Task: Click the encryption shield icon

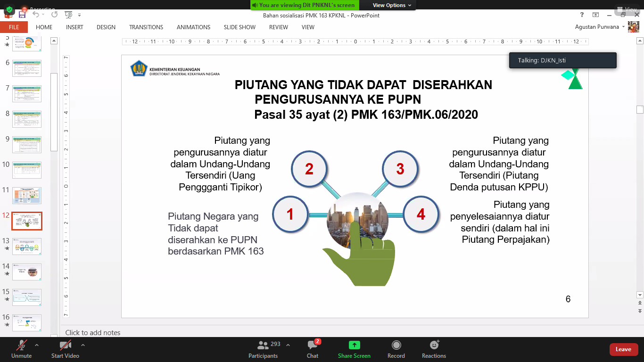Action: click(x=9, y=9)
